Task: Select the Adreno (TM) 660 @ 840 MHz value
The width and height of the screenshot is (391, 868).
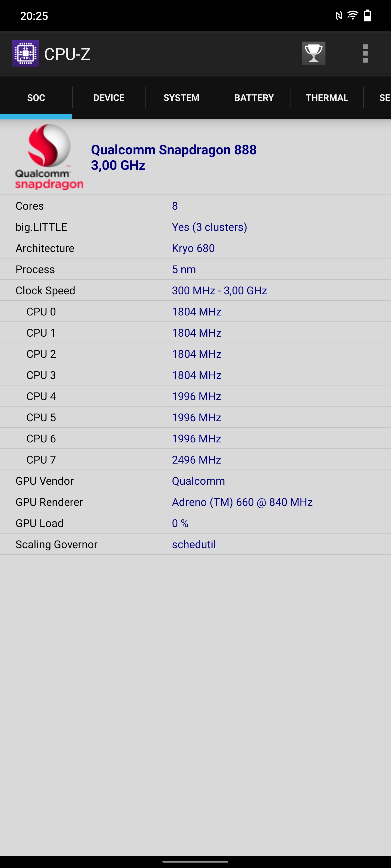Action: (x=242, y=502)
